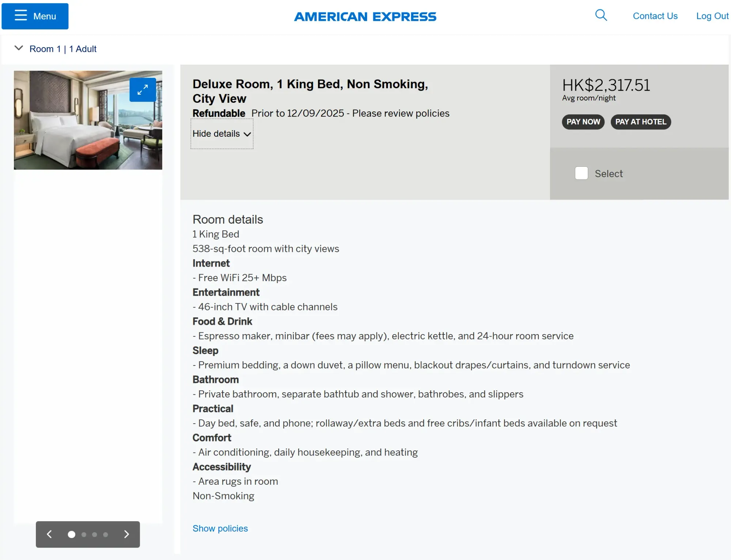
Task: Check the Select room checkbox
Action: tap(581, 173)
